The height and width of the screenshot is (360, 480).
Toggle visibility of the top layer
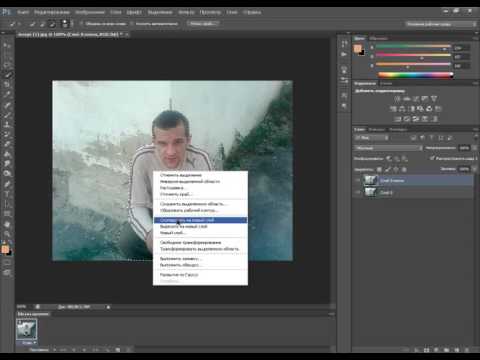[358, 181]
